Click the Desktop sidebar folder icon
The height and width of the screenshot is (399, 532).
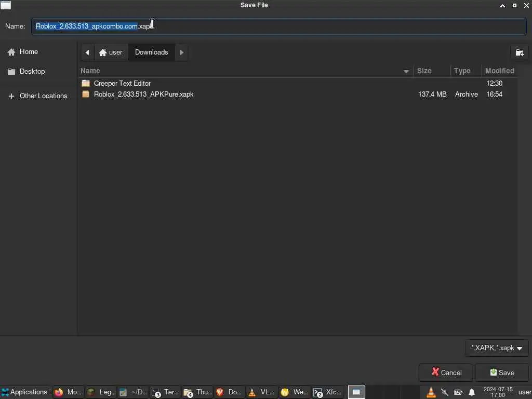(x=11, y=71)
